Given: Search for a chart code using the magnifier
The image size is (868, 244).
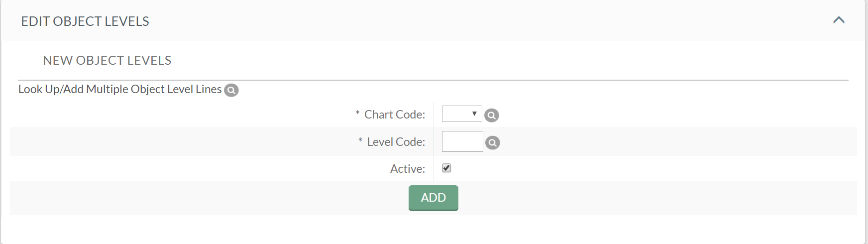Looking at the screenshot, I should (492, 116).
